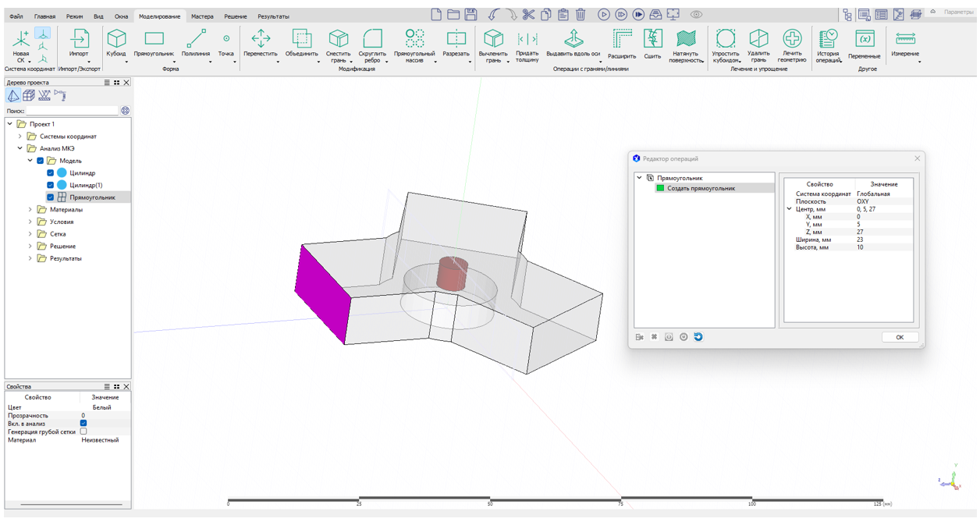Image resolution: width=980 pixels, height=522 pixels.
Task: Toggle the Вкл. в анализ checkbox
Action: pyautogui.click(x=83, y=424)
